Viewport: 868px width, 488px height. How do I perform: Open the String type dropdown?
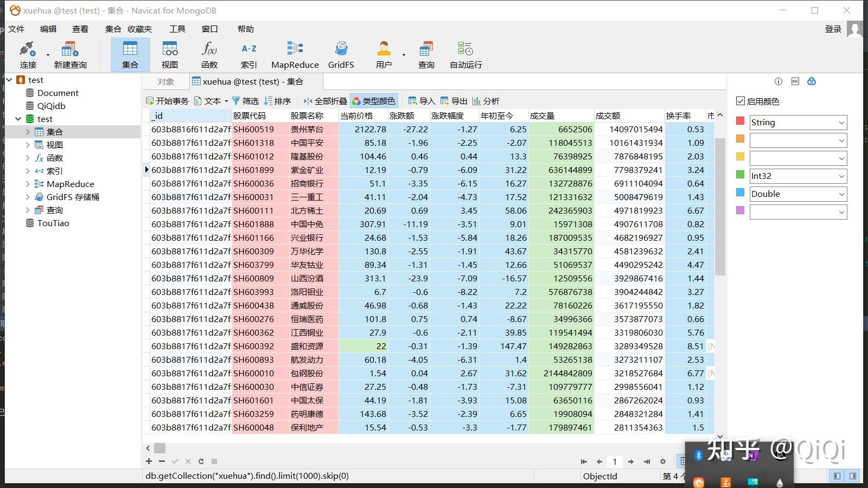798,123
